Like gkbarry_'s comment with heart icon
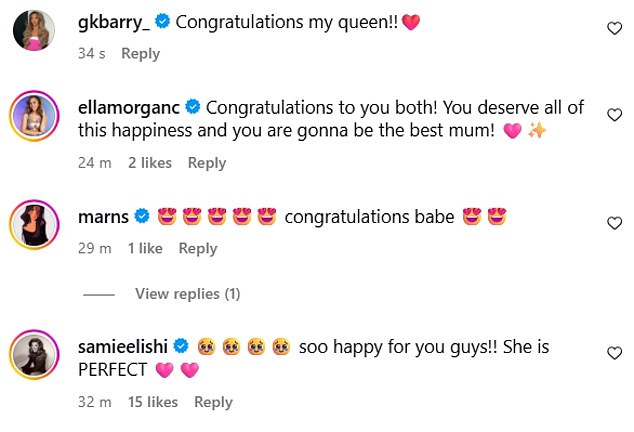Screen dimensions: 634x432 click(x=615, y=29)
